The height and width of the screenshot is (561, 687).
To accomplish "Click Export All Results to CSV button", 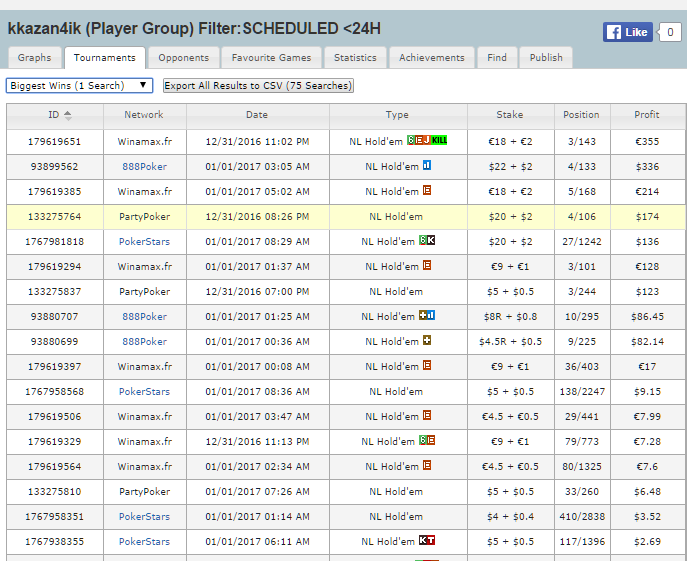I will pyautogui.click(x=258, y=85).
